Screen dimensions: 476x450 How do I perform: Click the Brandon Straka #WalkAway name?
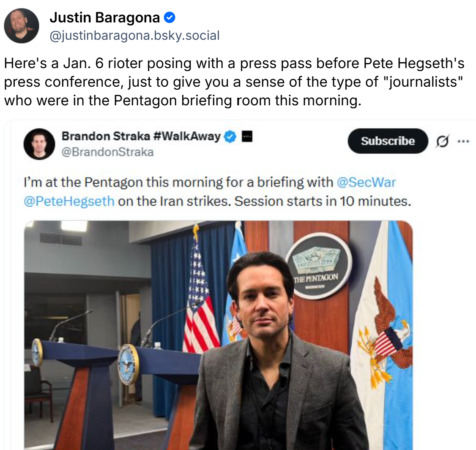(141, 136)
